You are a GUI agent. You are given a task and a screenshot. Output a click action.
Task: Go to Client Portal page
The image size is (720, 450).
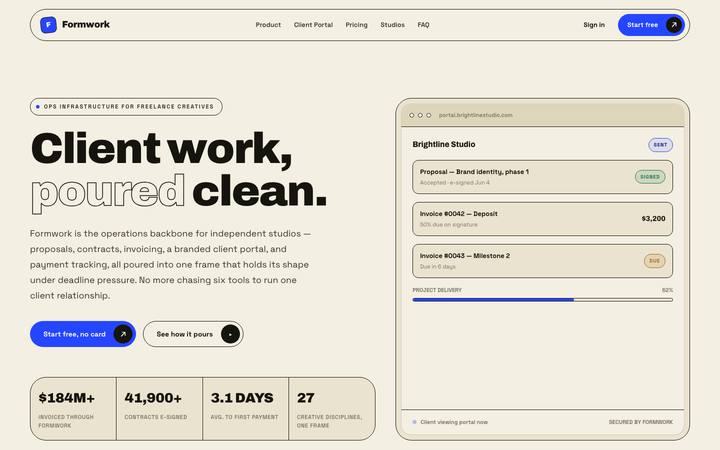point(313,25)
